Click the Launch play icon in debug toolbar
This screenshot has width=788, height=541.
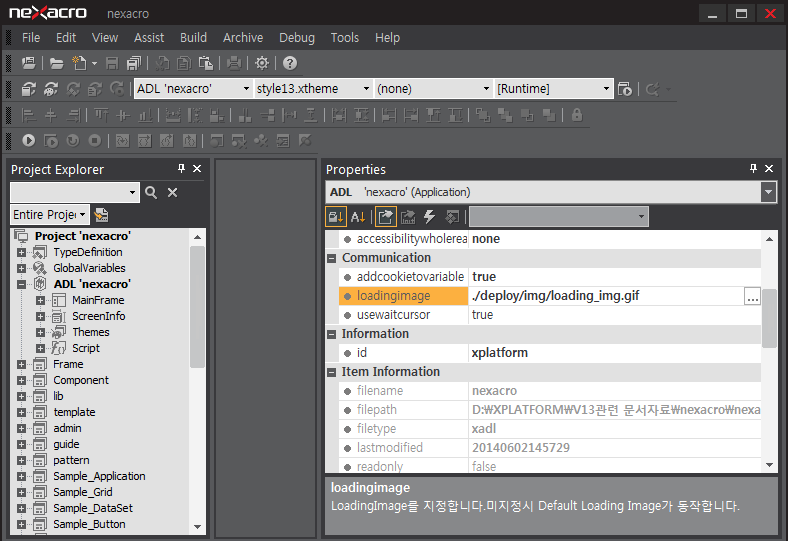coord(29,141)
